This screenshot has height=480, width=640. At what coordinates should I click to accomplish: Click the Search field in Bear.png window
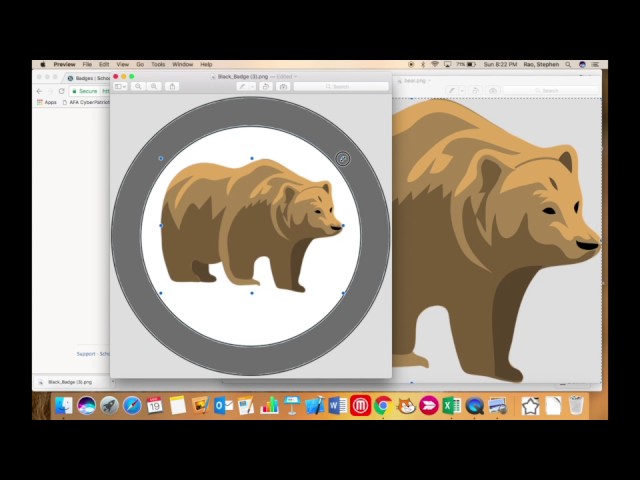pos(550,91)
